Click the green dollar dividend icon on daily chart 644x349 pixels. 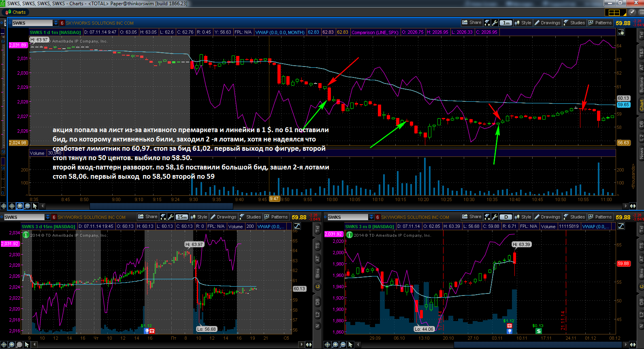click(538, 331)
